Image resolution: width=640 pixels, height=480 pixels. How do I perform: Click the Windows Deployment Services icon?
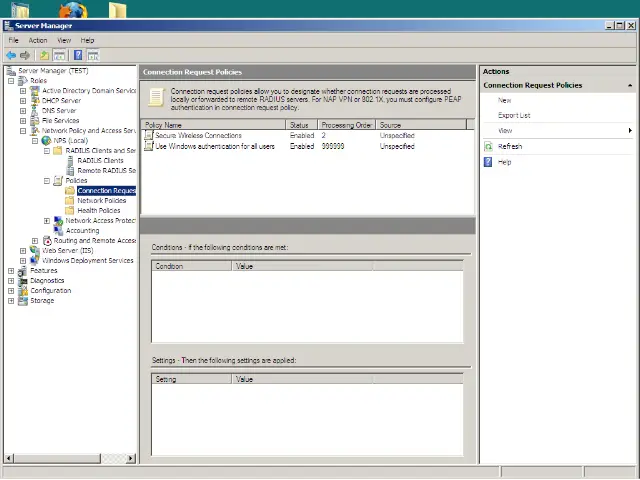click(x=35, y=260)
